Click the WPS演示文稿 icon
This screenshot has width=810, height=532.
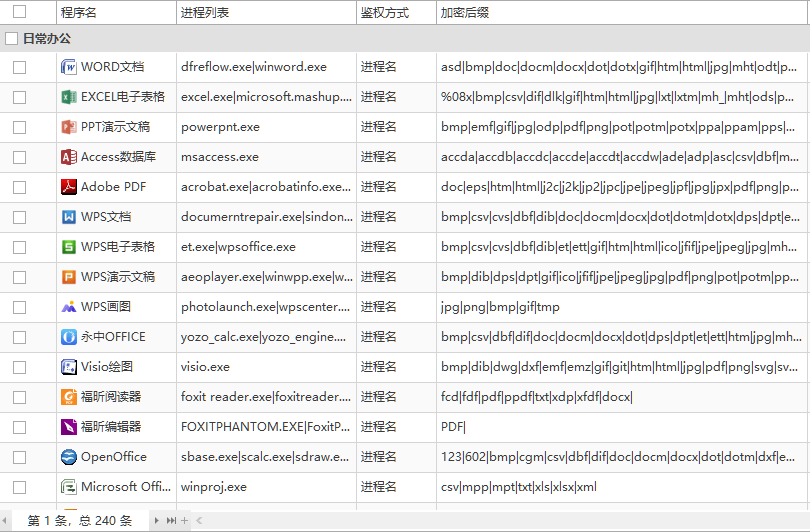coord(69,277)
